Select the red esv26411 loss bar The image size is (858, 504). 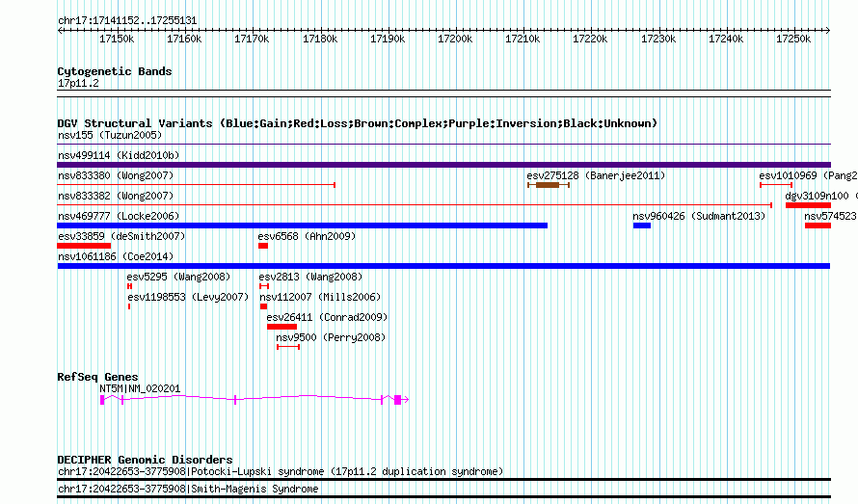282,327
